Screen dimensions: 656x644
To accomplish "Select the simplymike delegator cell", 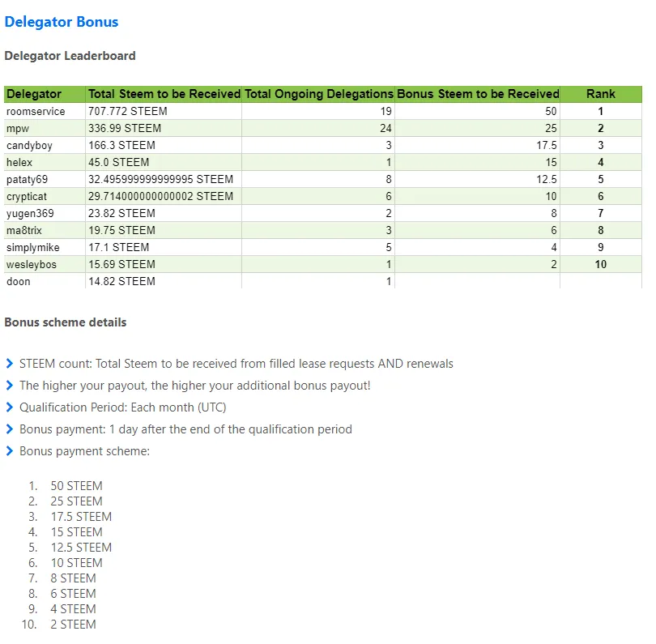I will (x=45, y=247).
